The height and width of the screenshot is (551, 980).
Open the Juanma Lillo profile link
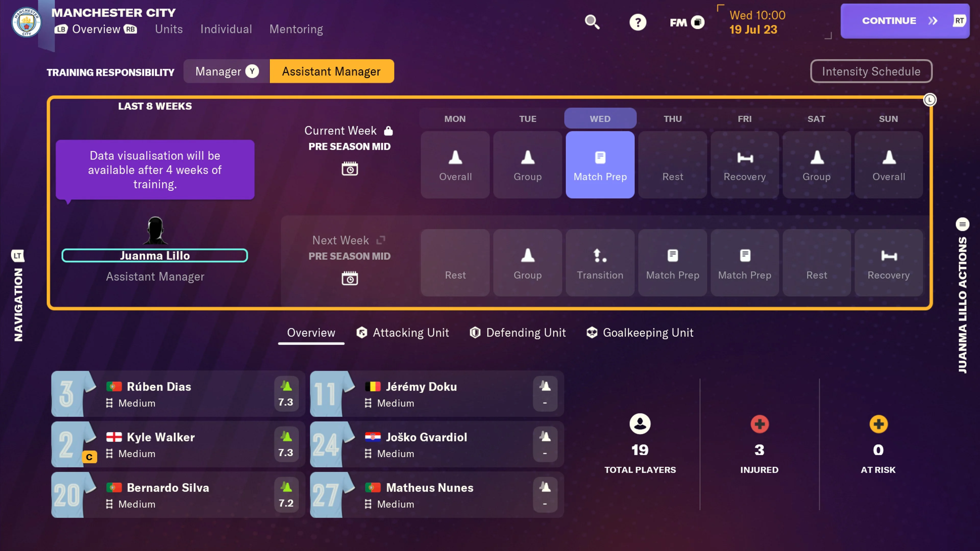pyautogui.click(x=155, y=256)
